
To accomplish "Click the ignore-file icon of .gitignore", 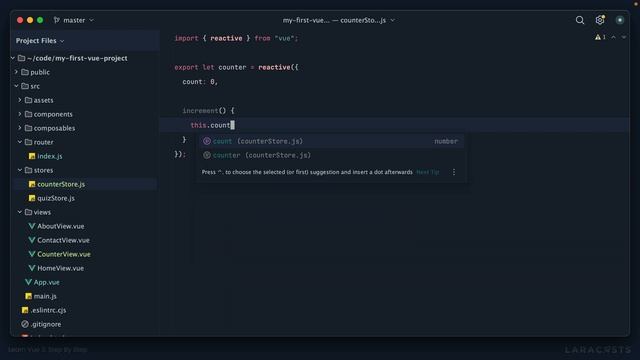I will pos(25,324).
